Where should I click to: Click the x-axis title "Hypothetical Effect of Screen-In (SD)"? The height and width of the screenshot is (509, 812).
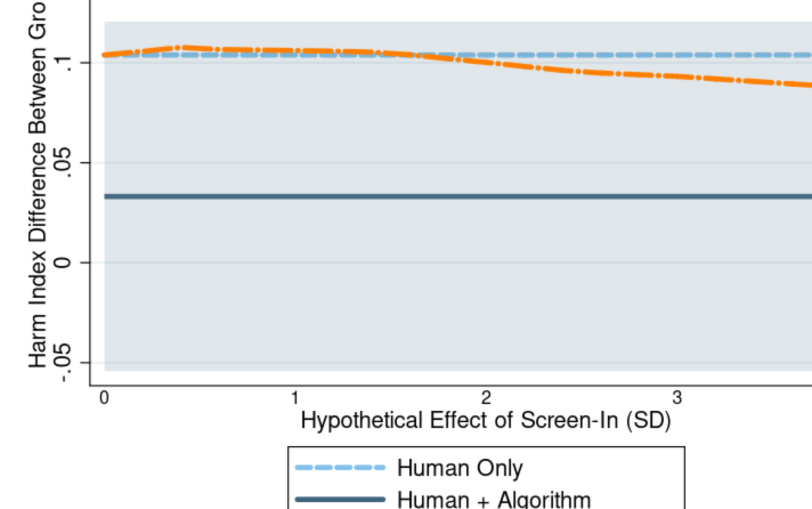(486, 420)
